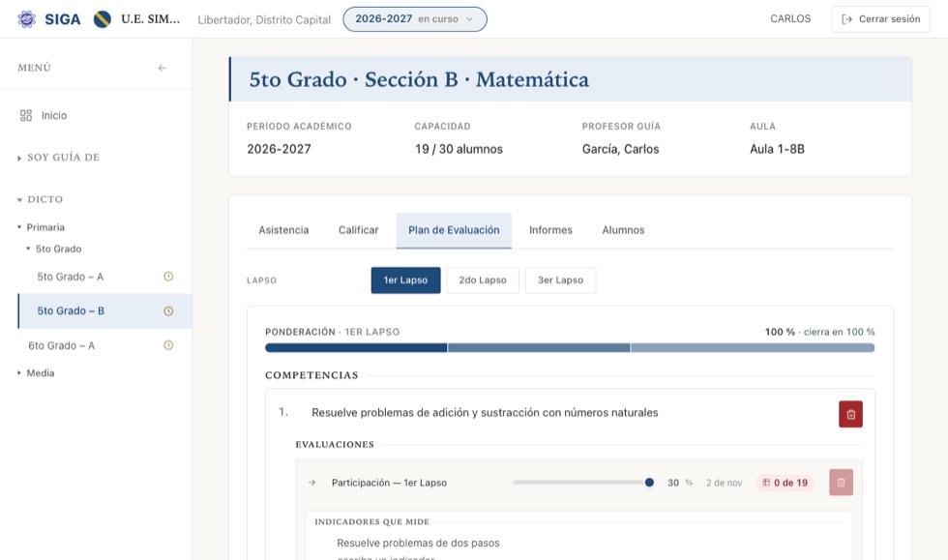Click indicator text Resuelve problemas de dos pasos
The image size is (948, 560).
[x=418, y=543]
